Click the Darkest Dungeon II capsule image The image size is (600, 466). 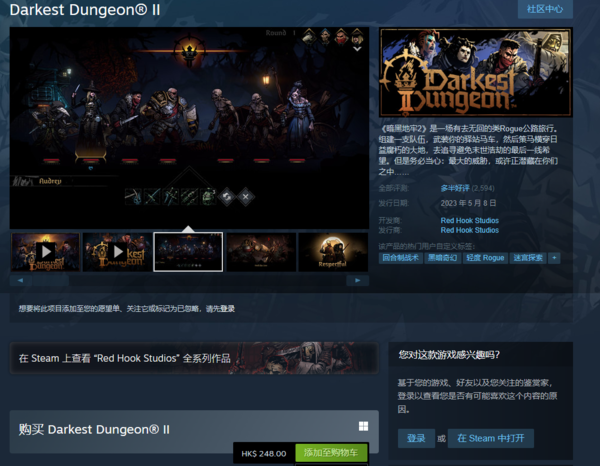tap(476, 72)
